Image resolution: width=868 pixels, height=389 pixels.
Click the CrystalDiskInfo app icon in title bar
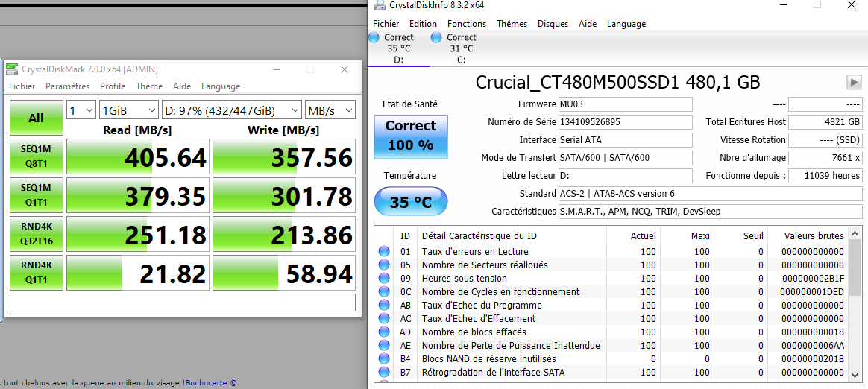click(379, 5)
